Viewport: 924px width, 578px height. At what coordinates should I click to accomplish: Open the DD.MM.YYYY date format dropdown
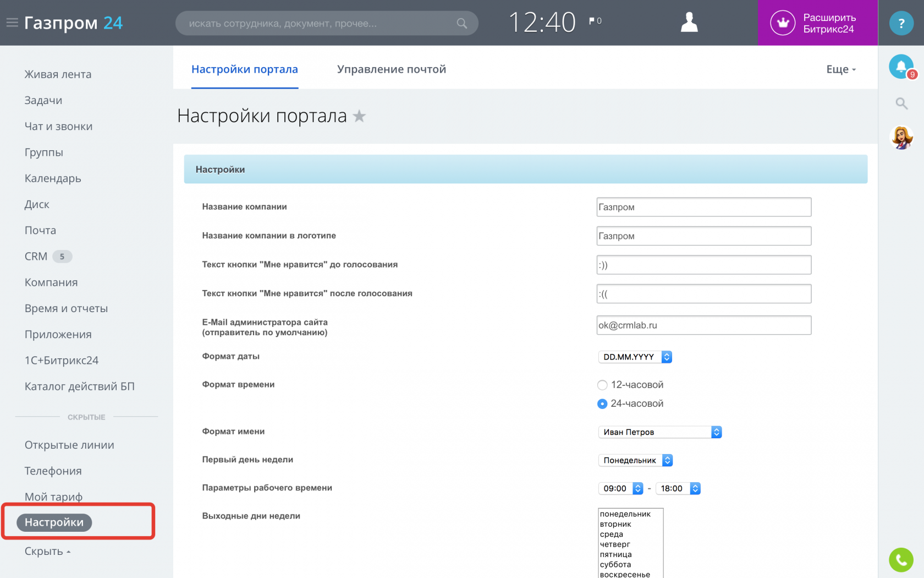[x=635, y=357]
